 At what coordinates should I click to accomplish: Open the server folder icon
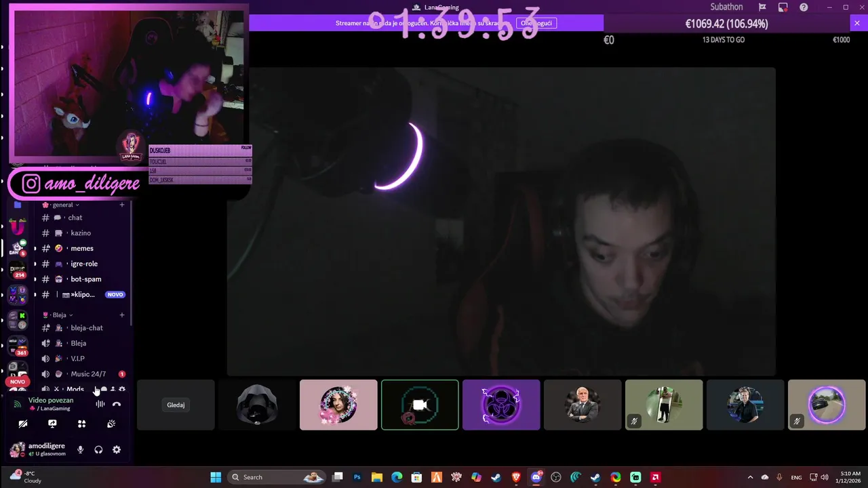(18, 205)
